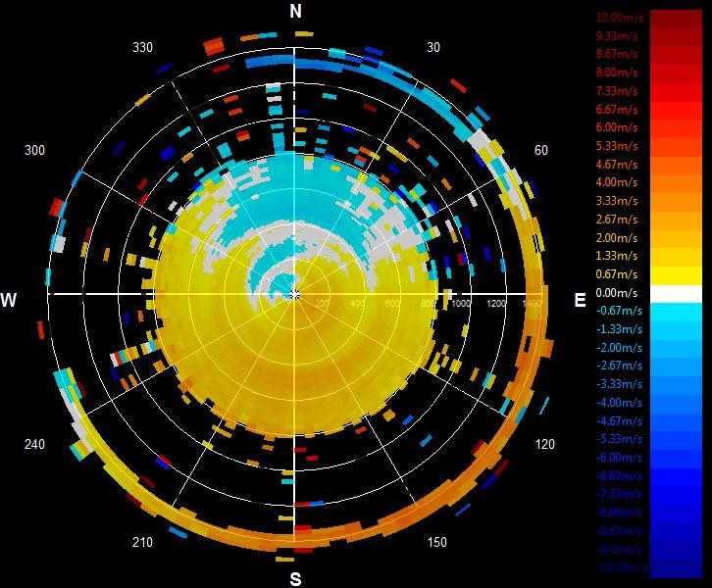Click the -4.00m/s legend label
Viewport: 712px width, 588px height.
(x=619, y=403)
